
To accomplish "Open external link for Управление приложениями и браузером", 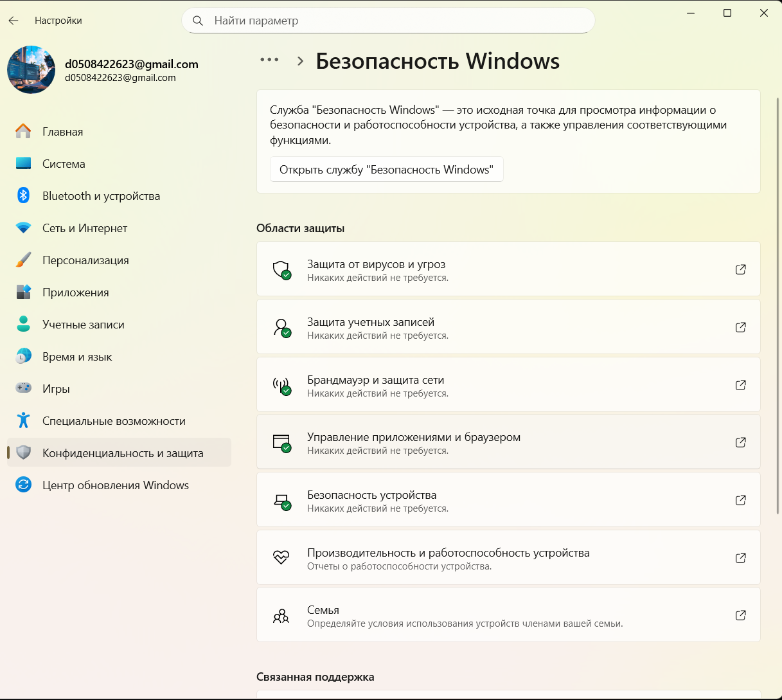I will point(740,442).
